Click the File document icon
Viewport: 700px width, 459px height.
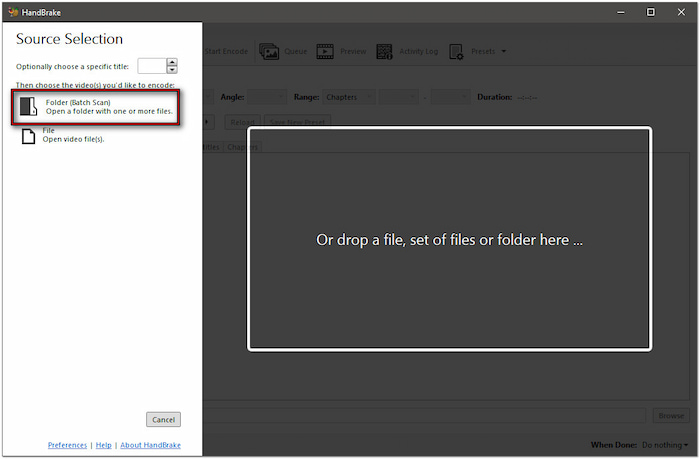point(28,136)
